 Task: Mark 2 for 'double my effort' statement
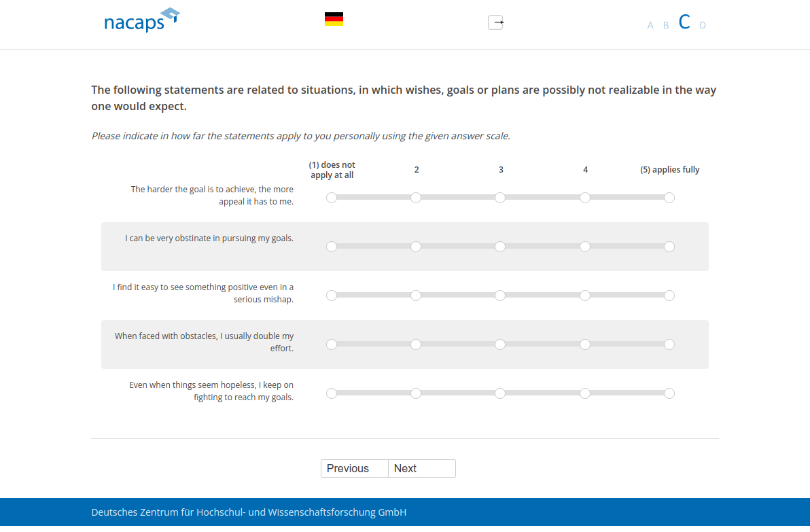[x=416, y=344]
